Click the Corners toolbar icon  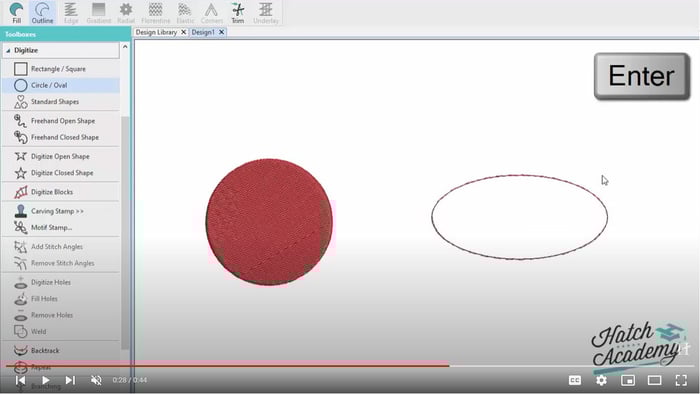pos(211,12)
